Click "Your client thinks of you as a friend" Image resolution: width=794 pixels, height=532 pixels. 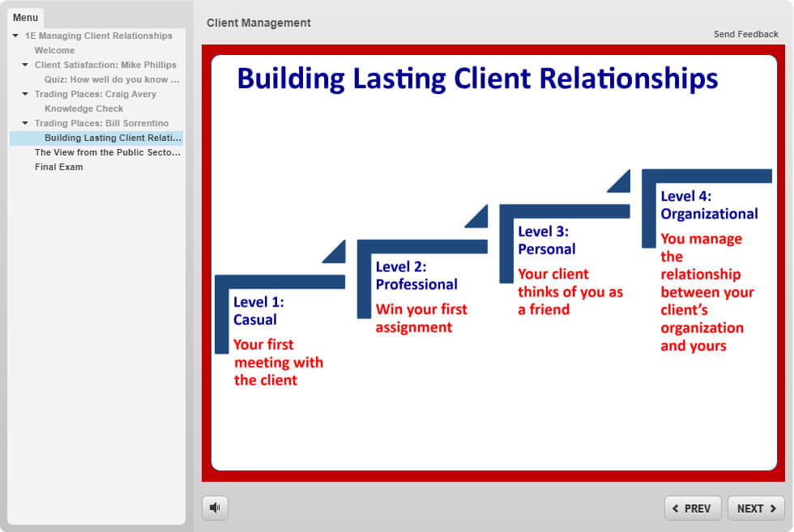[570, 292]
